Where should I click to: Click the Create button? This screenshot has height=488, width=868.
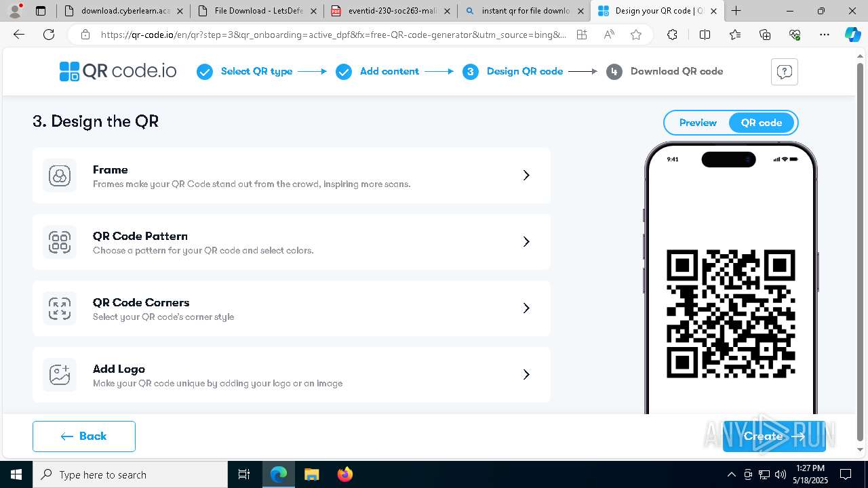coord(774,436)
